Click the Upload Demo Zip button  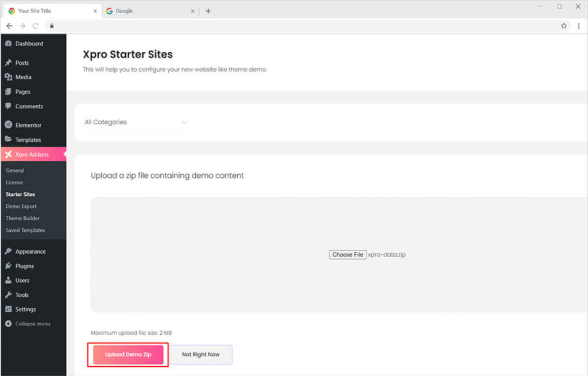click(x=128, y=355)
